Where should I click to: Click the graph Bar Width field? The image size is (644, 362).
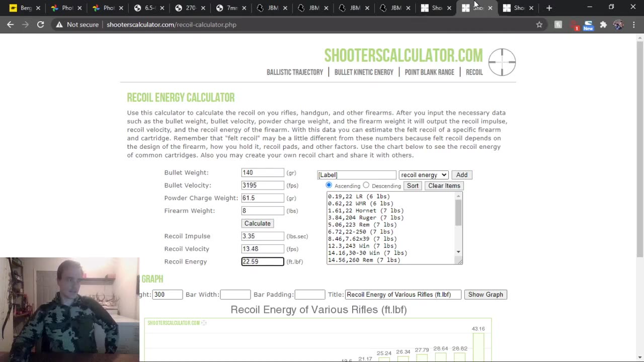[x=235, y=295]
